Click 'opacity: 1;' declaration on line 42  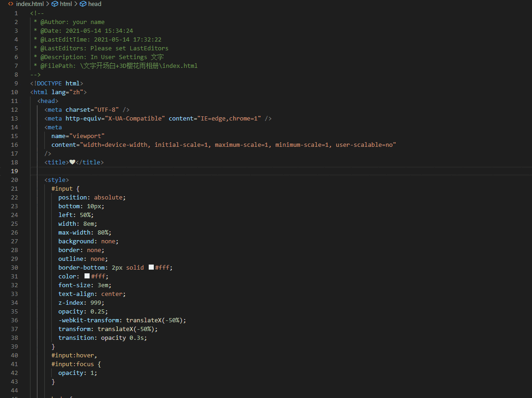(78, 373)
